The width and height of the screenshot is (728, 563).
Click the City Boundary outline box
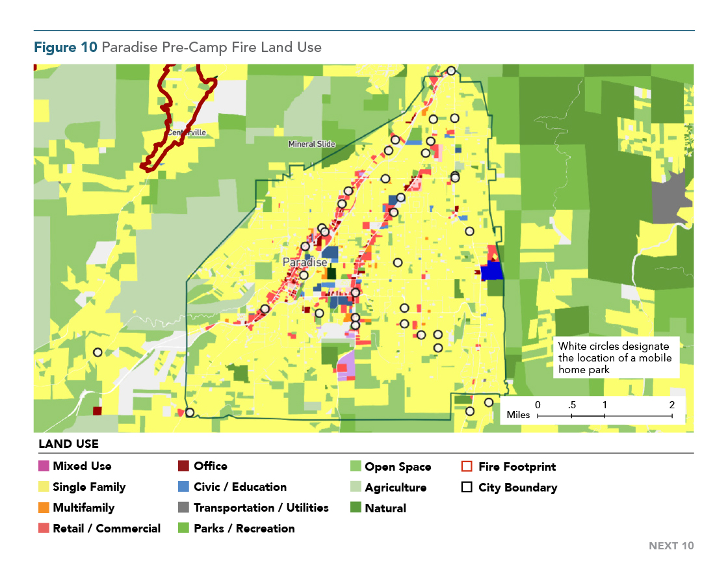pyautogui.click(x=467, y=488)
